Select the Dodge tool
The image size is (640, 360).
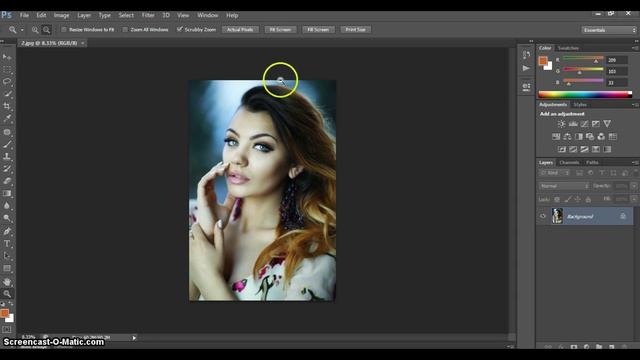click(7, 218)
